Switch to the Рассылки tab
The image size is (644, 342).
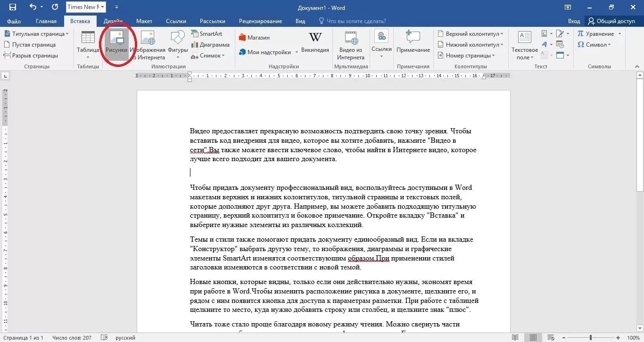point(213,21)
